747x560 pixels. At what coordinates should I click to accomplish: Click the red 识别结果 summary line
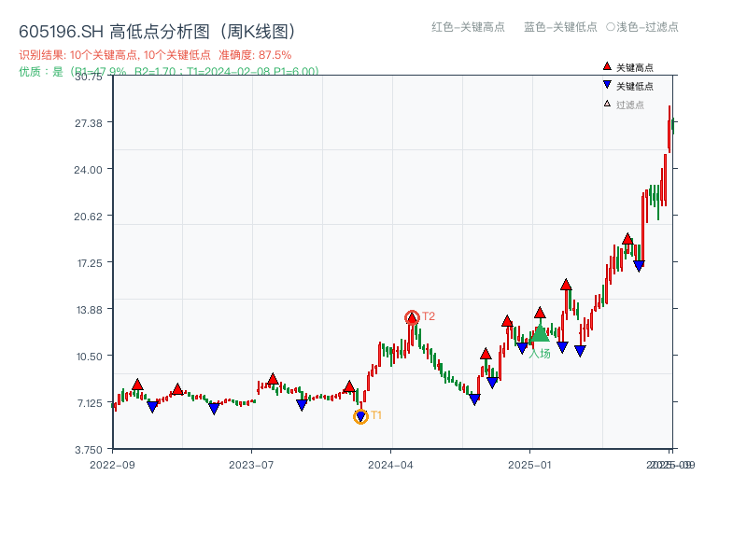point(155,55)
